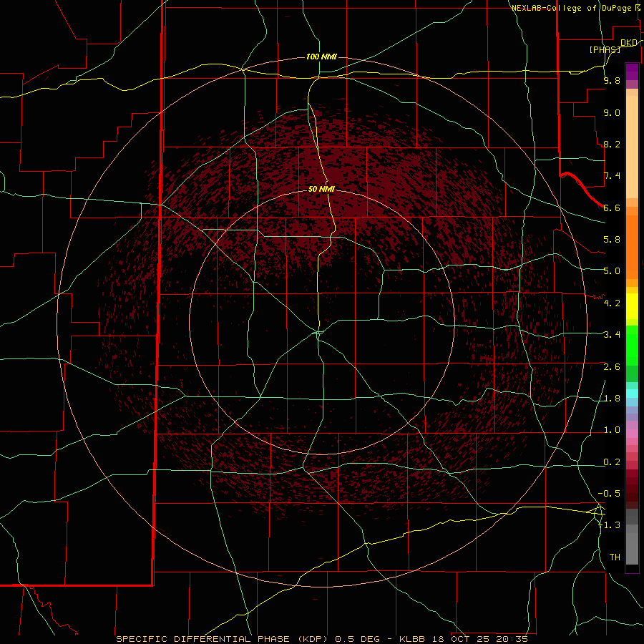Click the 50 NMI range ring label
Viewport: 644px width, 644px height.
(x=321, y=189)
